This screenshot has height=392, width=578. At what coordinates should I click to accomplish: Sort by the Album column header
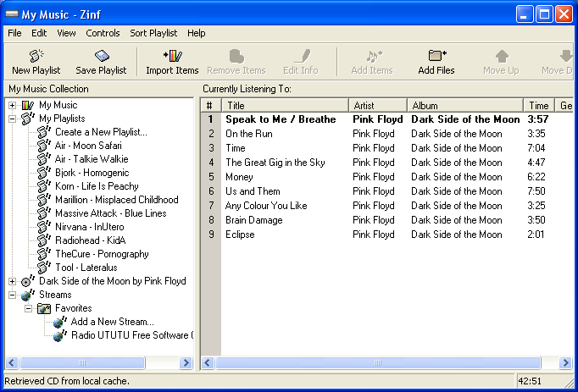(x=465, y=106)
